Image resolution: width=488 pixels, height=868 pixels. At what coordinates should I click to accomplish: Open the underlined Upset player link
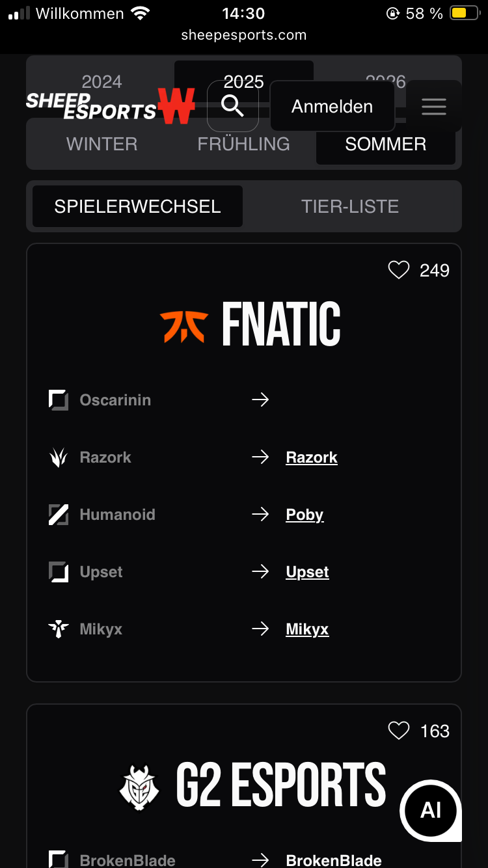pyautogui.click(x=307, y=572)
